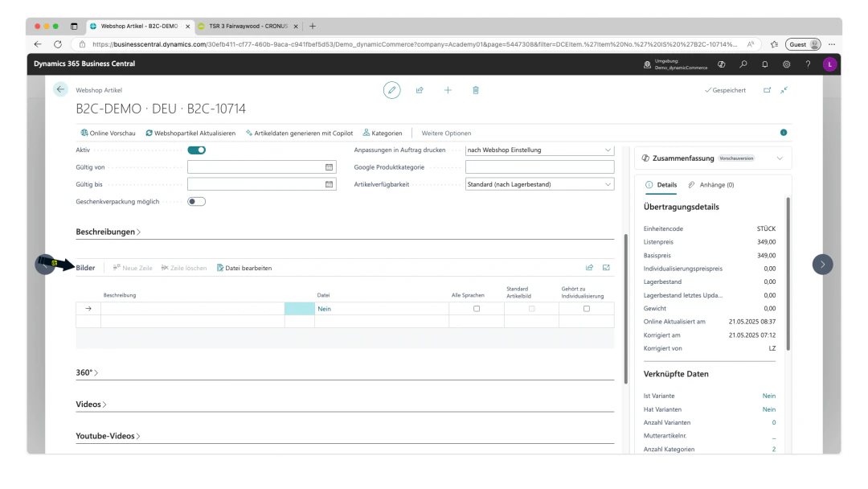Click Neue Zeile in Bilder toolbar
The width and height of the screenshot is (868, 489).
(133, 268)
